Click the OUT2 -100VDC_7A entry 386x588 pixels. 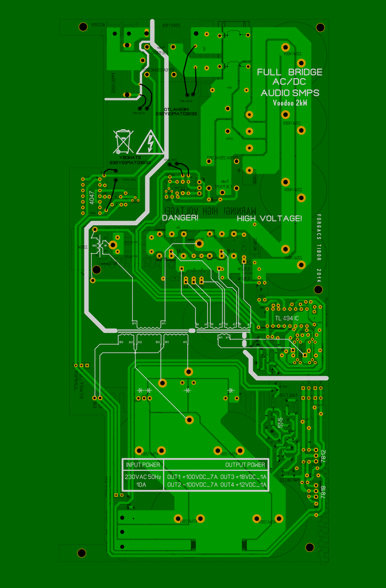(x=192, y=485)
